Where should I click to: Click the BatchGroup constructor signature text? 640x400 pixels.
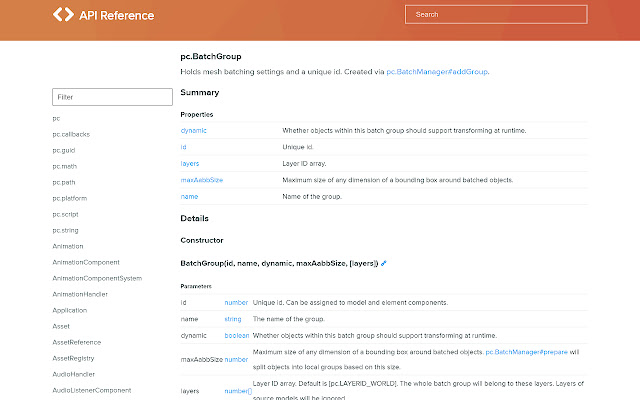click(x=280, y=264)
